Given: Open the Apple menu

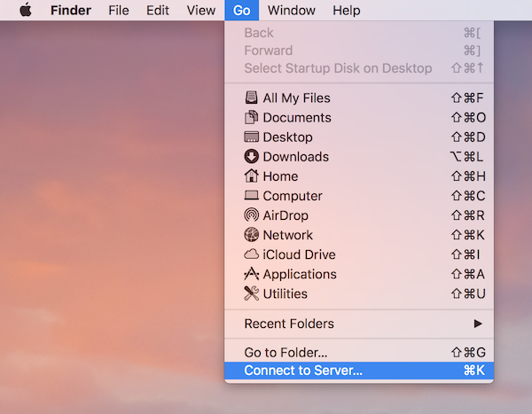Looking at the screenshot, I should 25,11.
